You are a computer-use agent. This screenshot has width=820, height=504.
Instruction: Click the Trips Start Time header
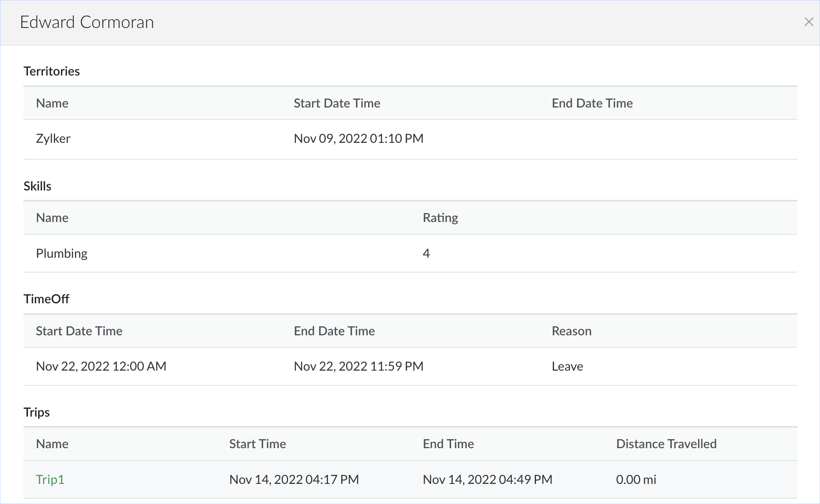[x=257, y=444]
